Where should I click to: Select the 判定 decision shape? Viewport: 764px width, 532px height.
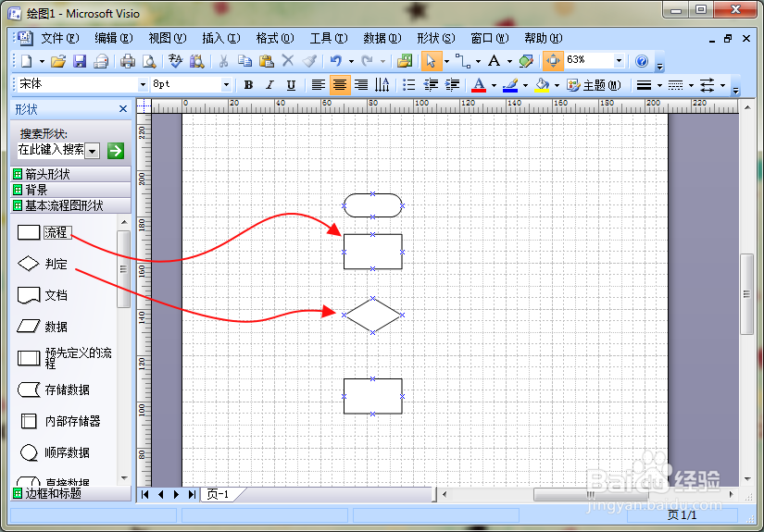click(x=43, y=264)
